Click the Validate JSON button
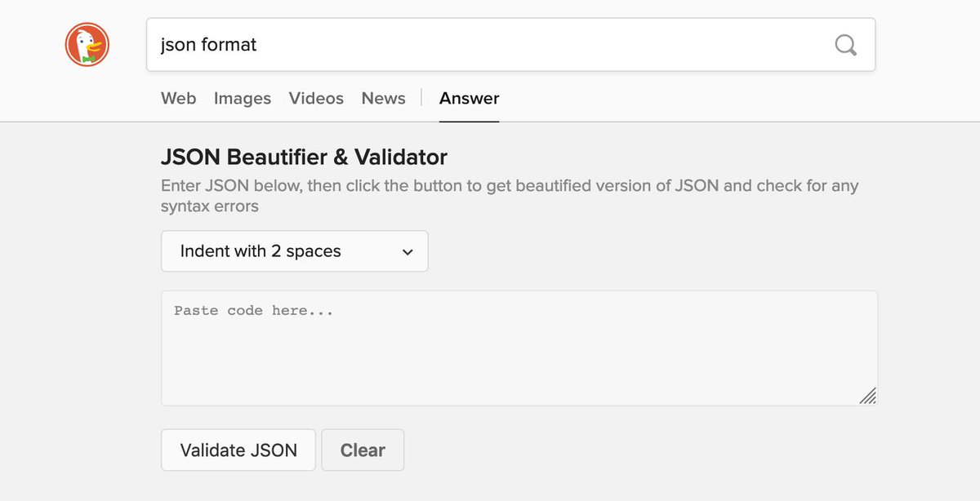Viewport: 980px width, 501px height. click(238, 450)
